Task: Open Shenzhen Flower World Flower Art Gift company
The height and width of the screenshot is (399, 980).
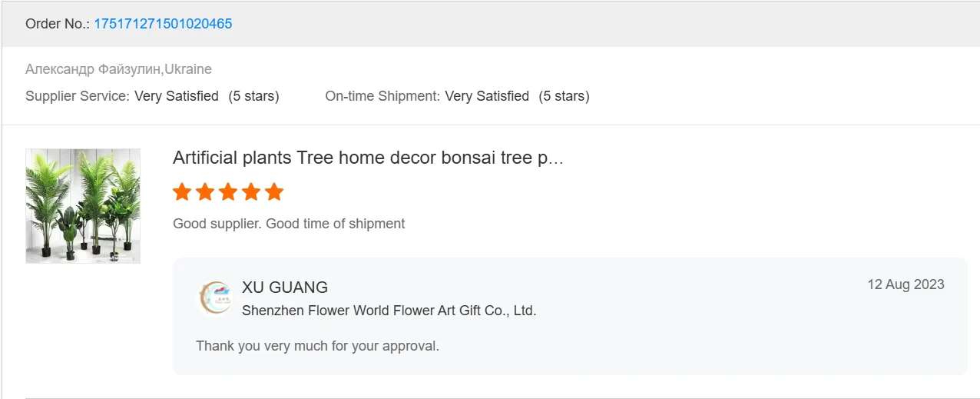Action: 389,311
